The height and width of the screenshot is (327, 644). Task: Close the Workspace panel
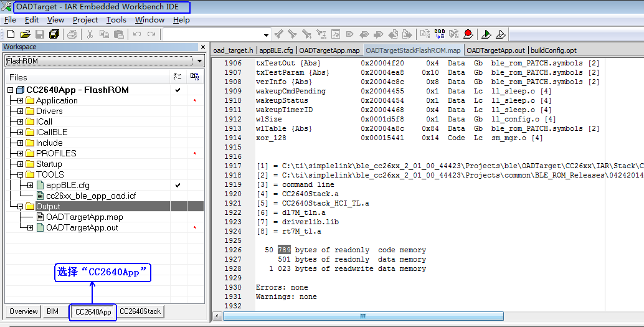tap(202, 47)
